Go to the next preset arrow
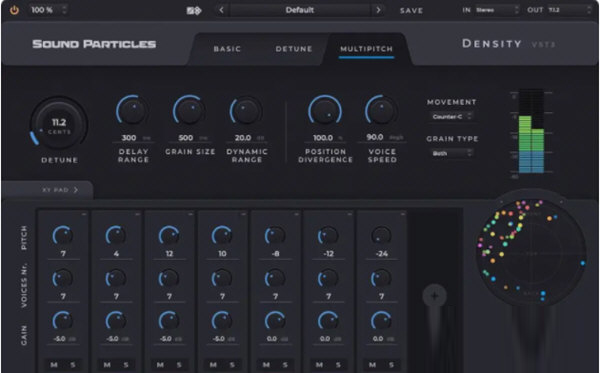 378,10
